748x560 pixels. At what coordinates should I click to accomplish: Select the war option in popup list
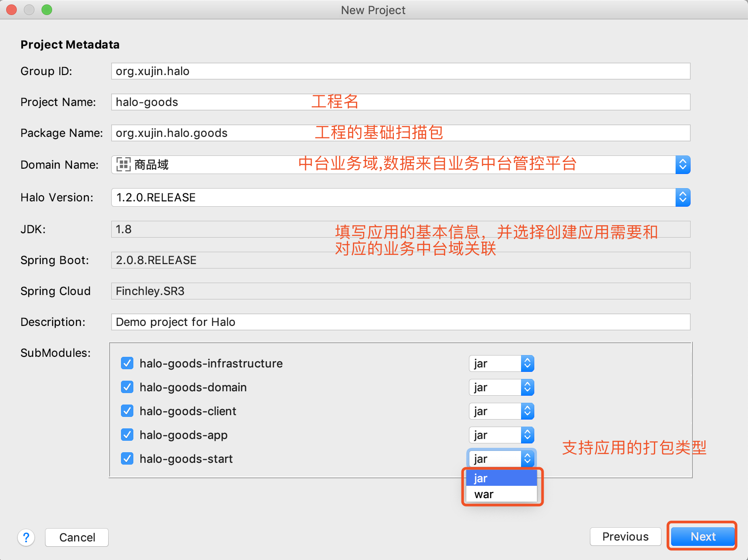484,494
